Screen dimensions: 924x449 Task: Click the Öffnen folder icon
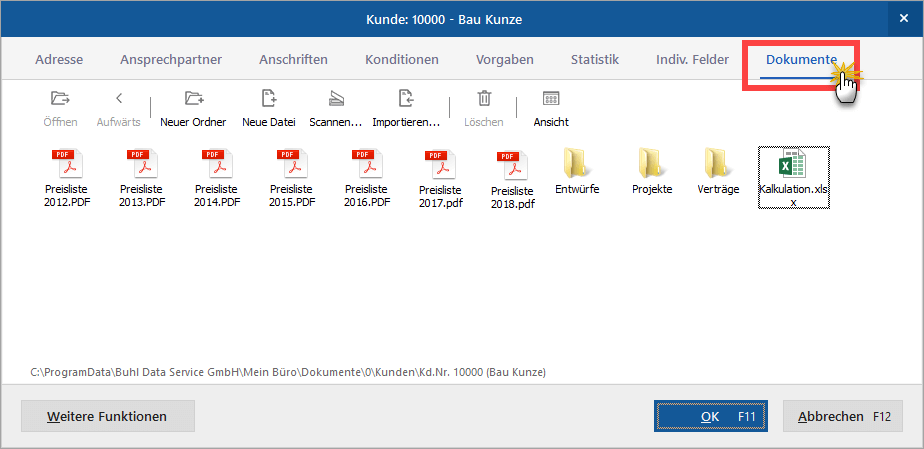[x=60, y=98]
